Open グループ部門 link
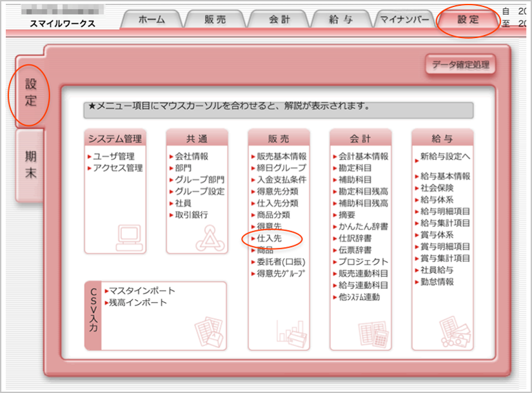This screenshot has height=393, width=532. click(200, 179)
